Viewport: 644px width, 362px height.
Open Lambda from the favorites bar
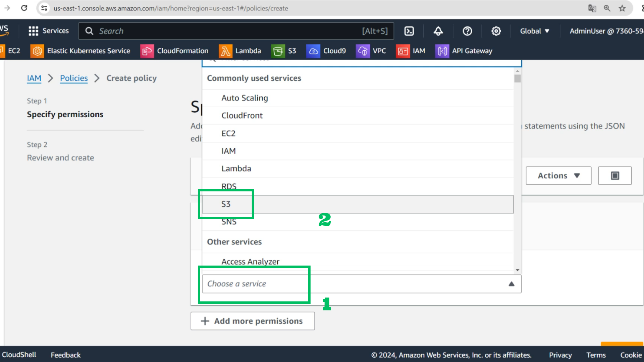click(x=240, y=51)
